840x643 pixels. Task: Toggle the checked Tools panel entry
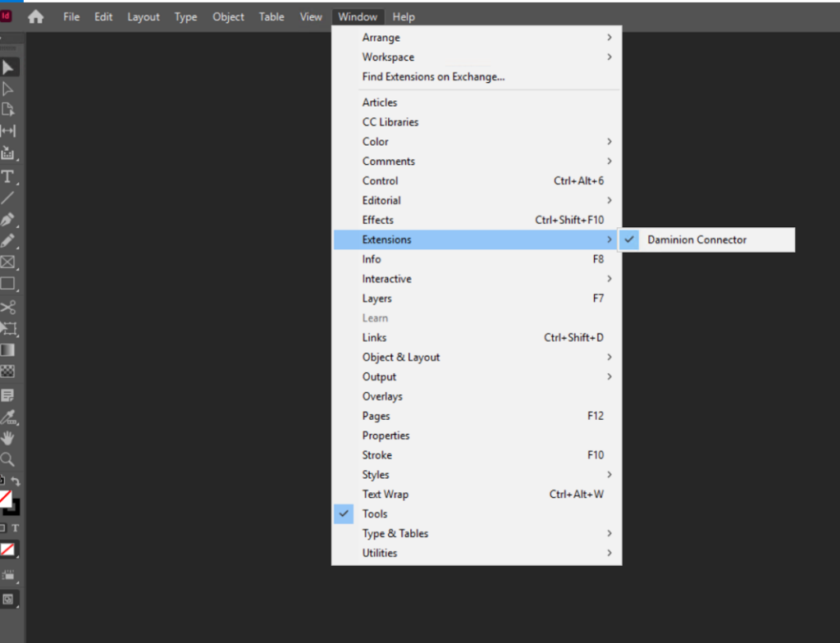click(x=375, y=514)
